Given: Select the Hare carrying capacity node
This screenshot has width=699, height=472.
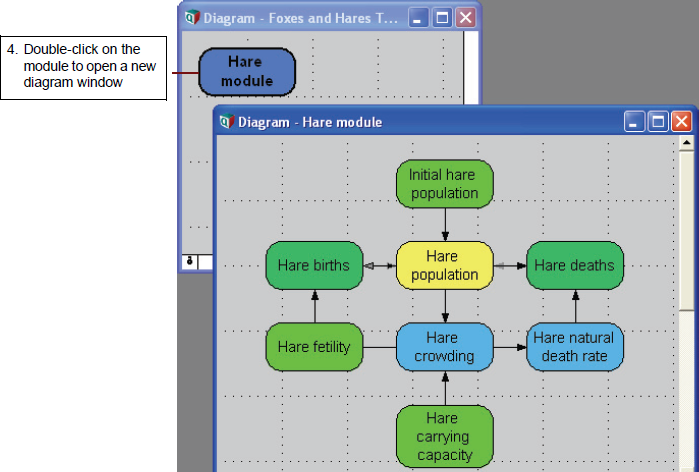Looking at the screenshot, I should pyautogui.click(x=444, y=436).
